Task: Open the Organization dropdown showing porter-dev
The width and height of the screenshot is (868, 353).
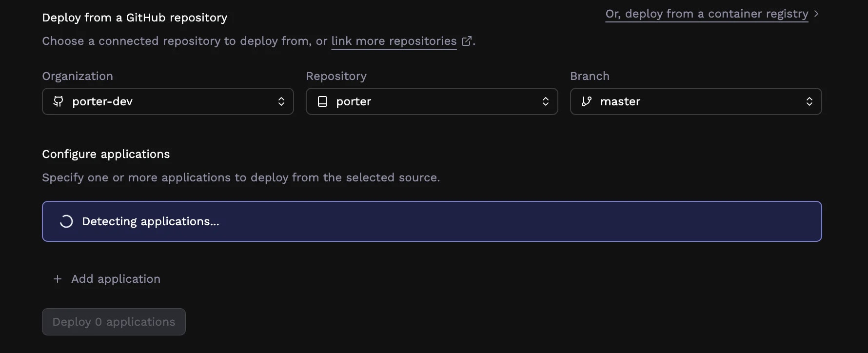Action: click(x=167, y=101)
